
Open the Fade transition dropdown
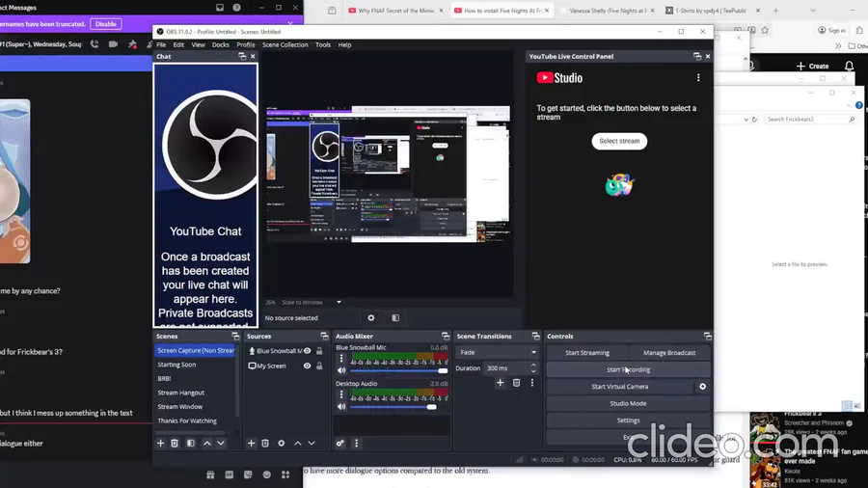pos(497,352)
